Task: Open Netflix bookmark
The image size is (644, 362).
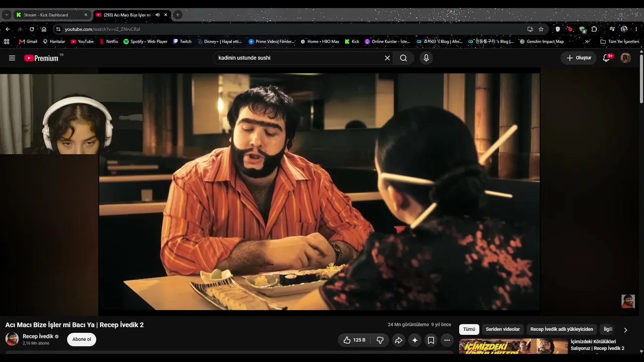Action: coord(109,41)
